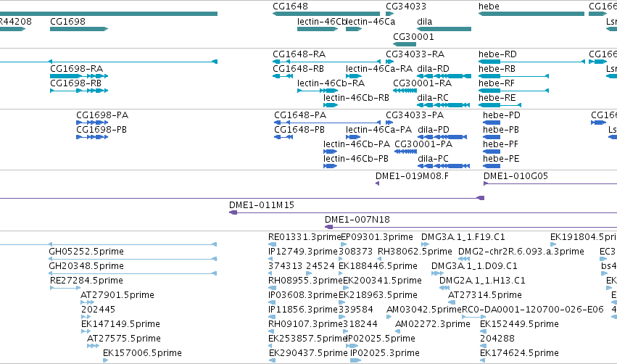Select the CG34033 gene label
The height and width of the screenshot is (364, 617).
coord(406,7)
